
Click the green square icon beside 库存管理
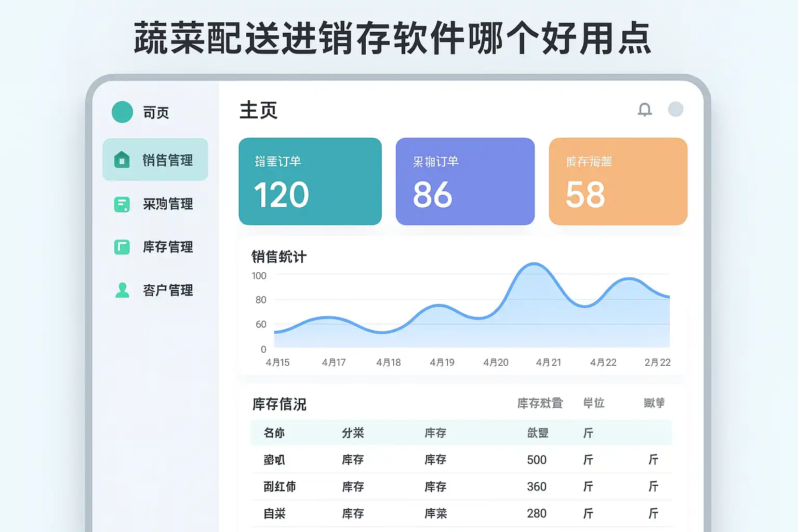122,247
